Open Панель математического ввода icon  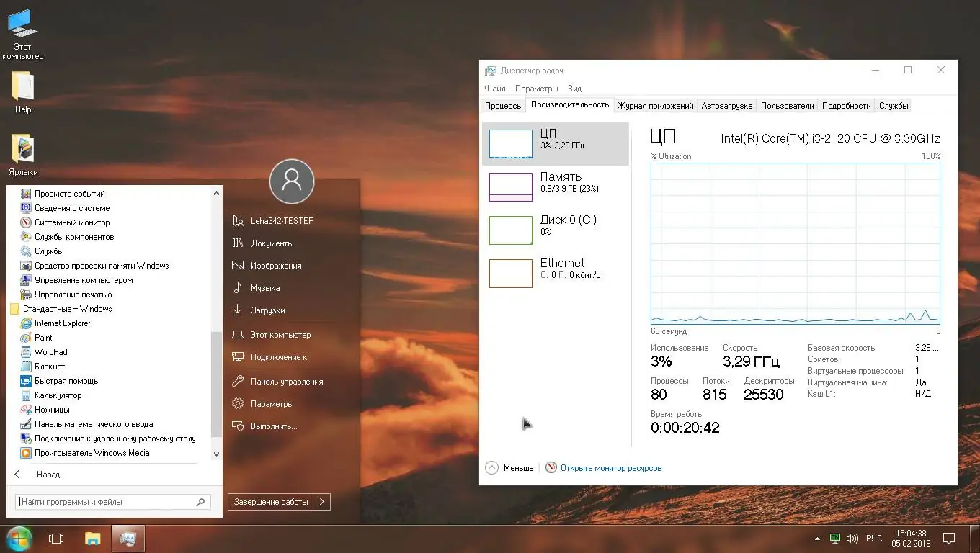(x=27, y=424)
